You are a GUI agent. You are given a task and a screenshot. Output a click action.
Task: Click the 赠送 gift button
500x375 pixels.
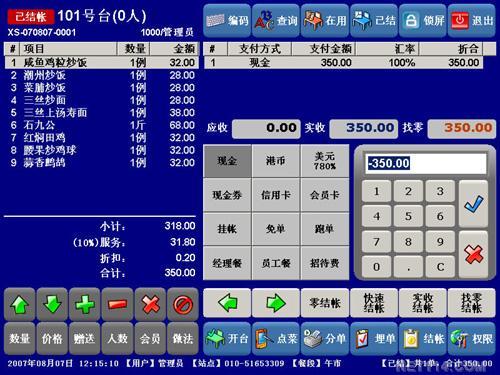click(85, 338)
